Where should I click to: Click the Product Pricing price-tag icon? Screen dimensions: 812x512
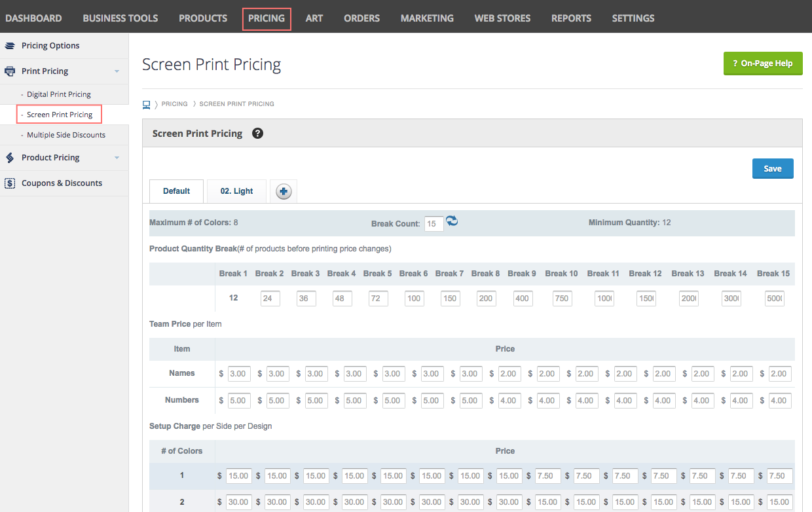9,157
